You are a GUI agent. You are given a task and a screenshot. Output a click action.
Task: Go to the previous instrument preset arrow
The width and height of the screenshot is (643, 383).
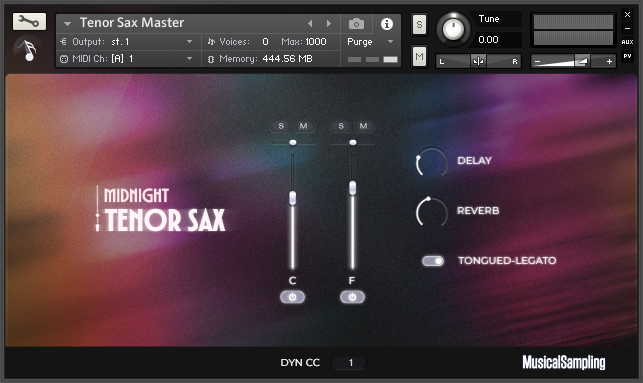click(x=310, y=24)
